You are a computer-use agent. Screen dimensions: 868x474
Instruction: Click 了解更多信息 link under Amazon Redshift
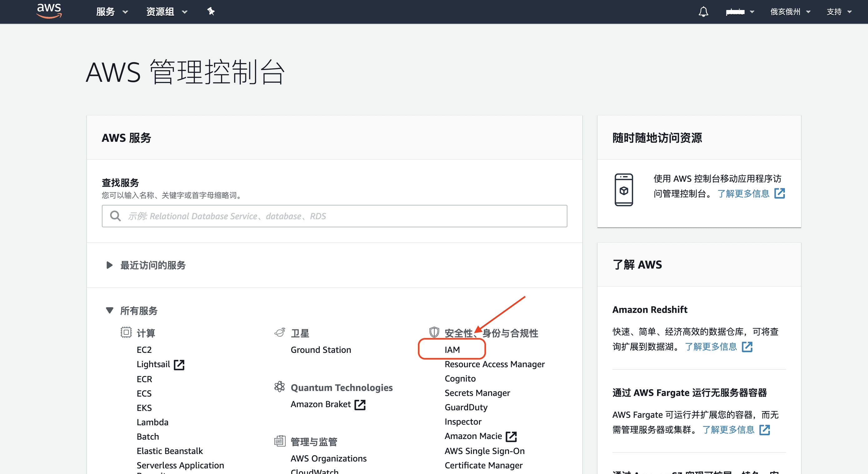click(x=711, y=347)
